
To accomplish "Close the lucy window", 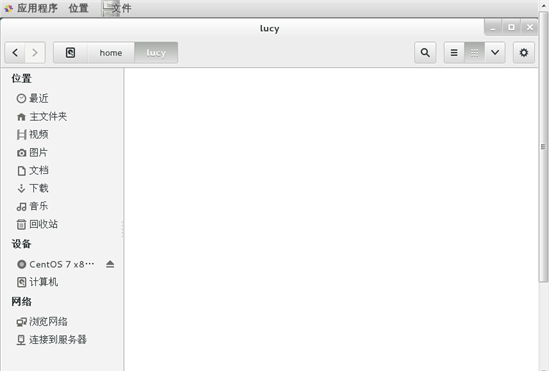I will click(530, 27).
